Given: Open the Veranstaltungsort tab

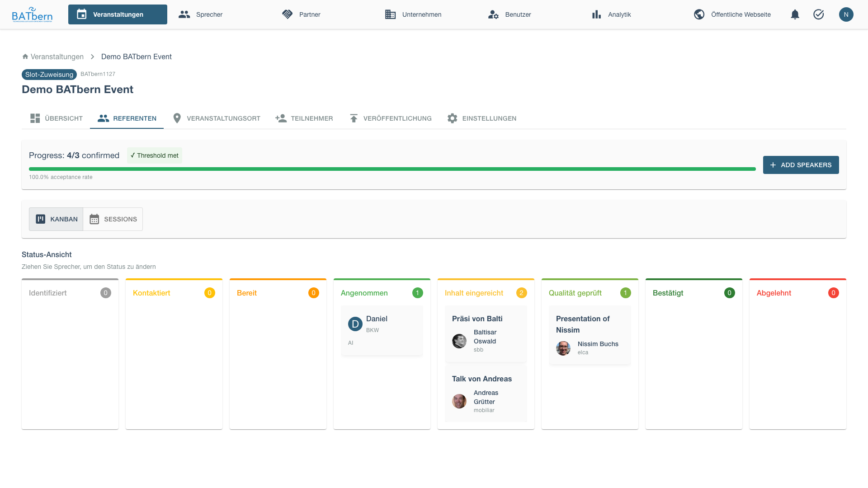Looking at the screenshot, I should click(x=216, y=118).
